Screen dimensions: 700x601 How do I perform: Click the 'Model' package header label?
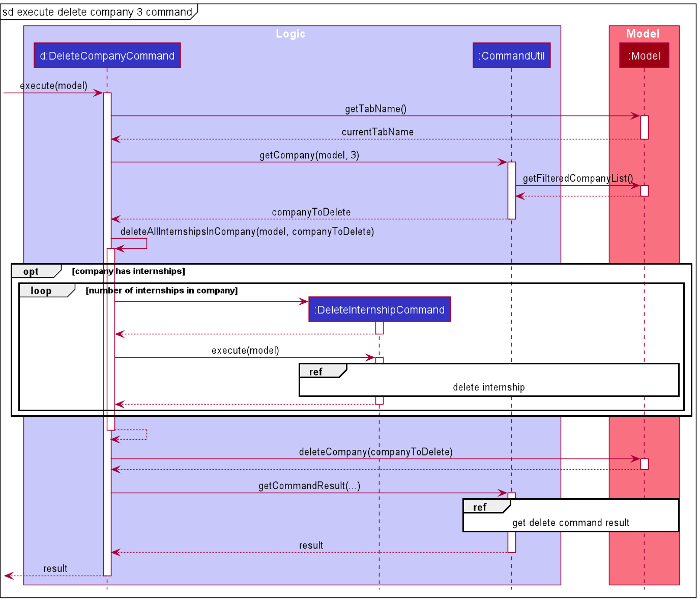(643, 34)
